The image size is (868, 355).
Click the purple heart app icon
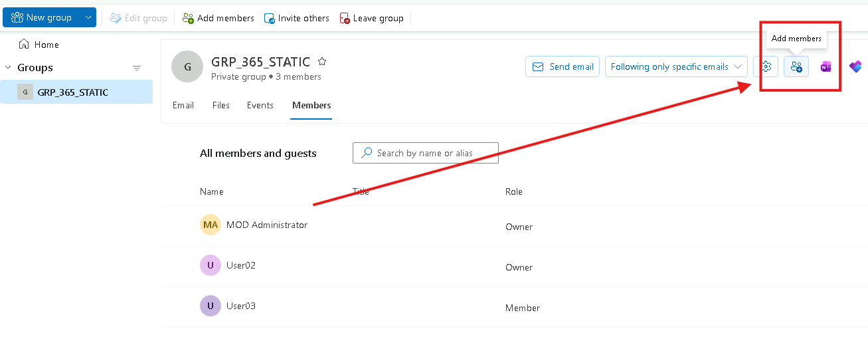(x=855, y=66)
